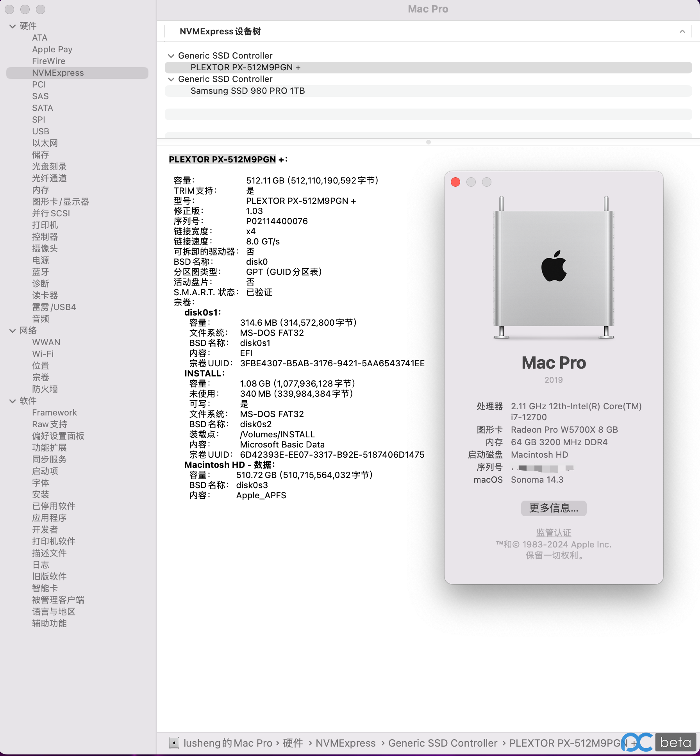Screen dimensions: 700x756
Task: Select 雷雳/USB4 Thunderbolt entry
Action: click(x=54, y=307)
